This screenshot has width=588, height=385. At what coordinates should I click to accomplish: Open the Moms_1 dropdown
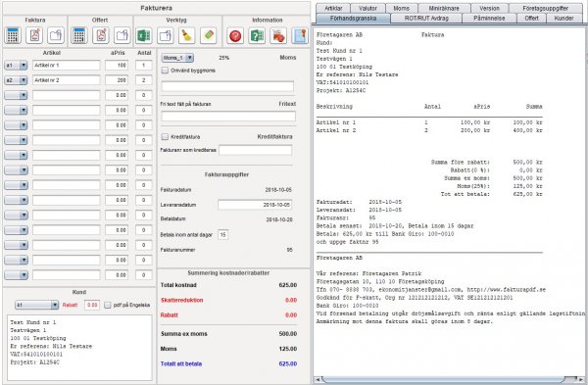[177, 58]
